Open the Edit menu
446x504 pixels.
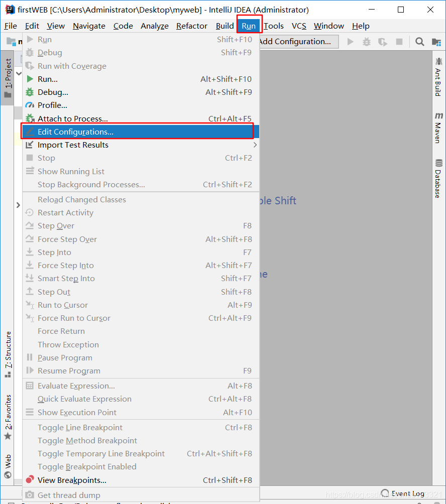point(32,26)
